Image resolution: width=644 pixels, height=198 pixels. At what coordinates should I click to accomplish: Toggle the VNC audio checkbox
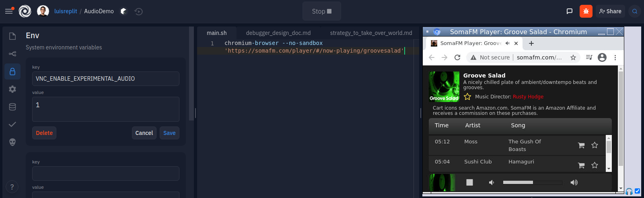click(x=637, y=191)
